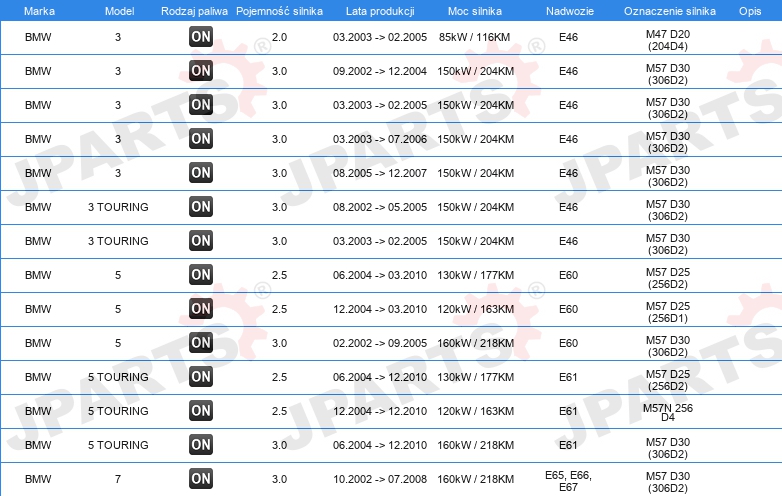The height and width of the screenshot is (496, 782).
Task: Select the E65, E66, E67 body cell
Action: [x=568, y=481]
